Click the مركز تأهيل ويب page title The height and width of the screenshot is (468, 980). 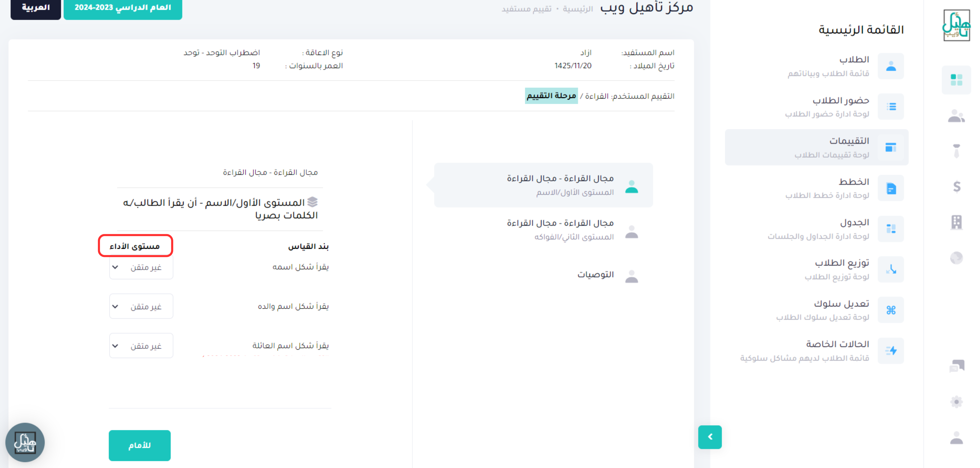click(647, 7)
